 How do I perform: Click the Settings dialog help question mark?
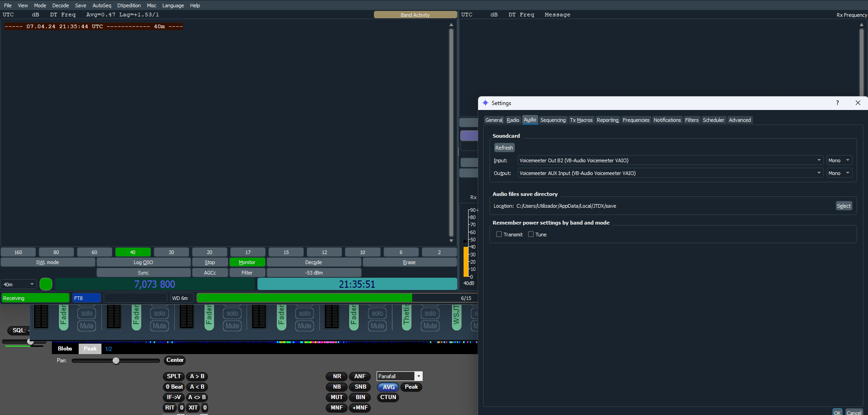[837, 103]
